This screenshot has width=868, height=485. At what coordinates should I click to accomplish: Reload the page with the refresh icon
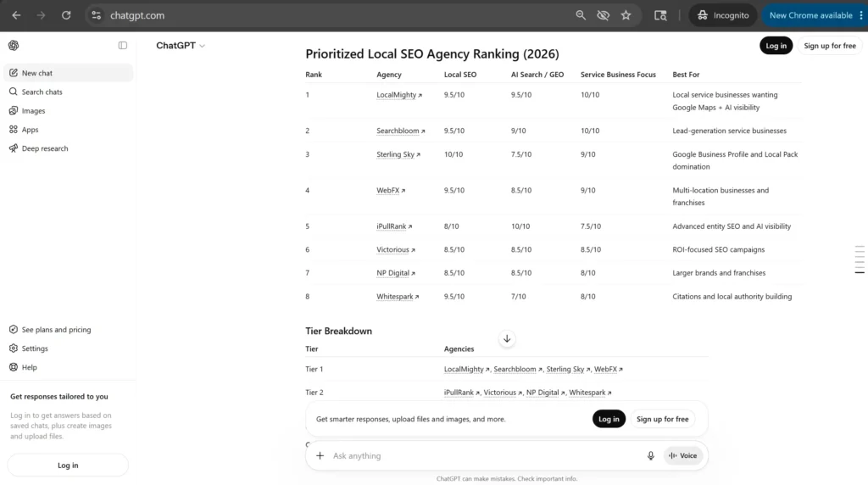point(66,15)
